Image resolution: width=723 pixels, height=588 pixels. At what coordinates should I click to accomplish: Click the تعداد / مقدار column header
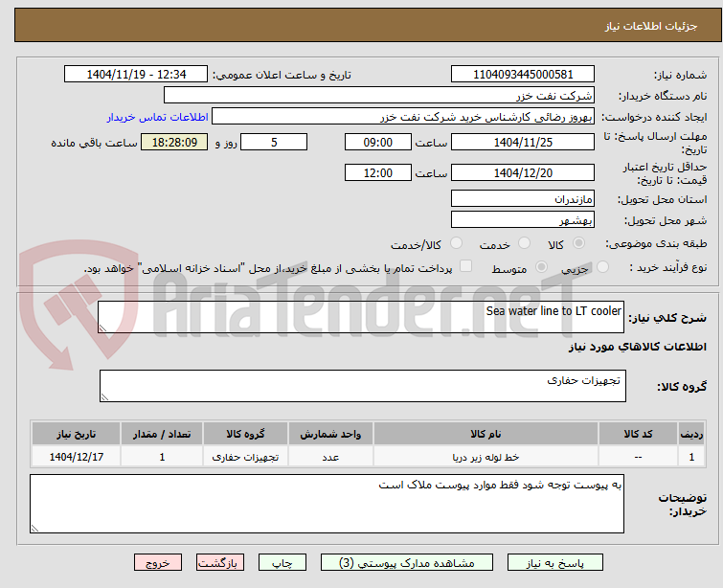click(162, 434)
